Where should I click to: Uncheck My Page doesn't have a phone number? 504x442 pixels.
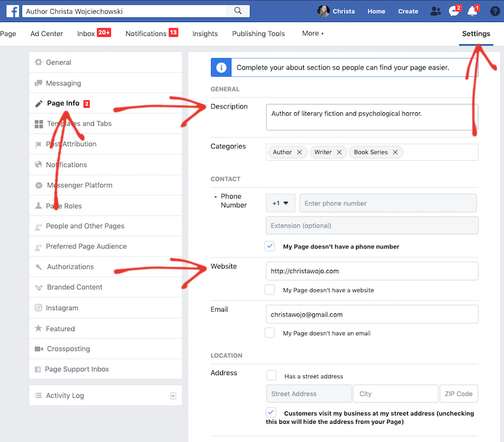270,246
